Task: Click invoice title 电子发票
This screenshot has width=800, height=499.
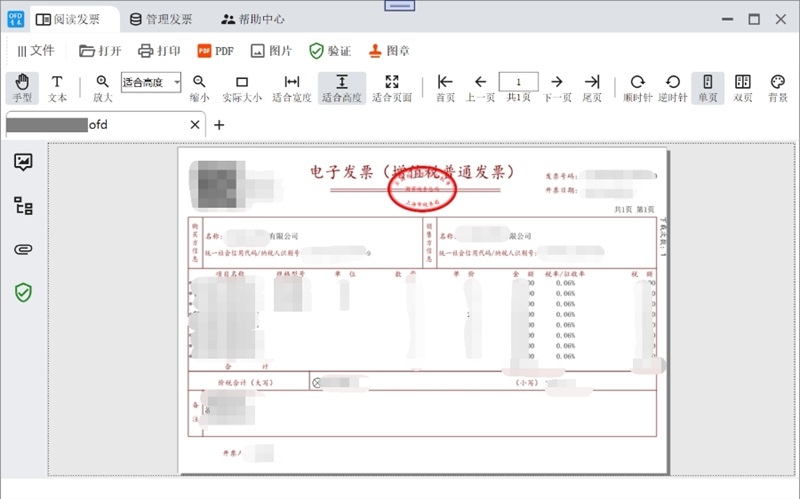Action: pos(412,172)
